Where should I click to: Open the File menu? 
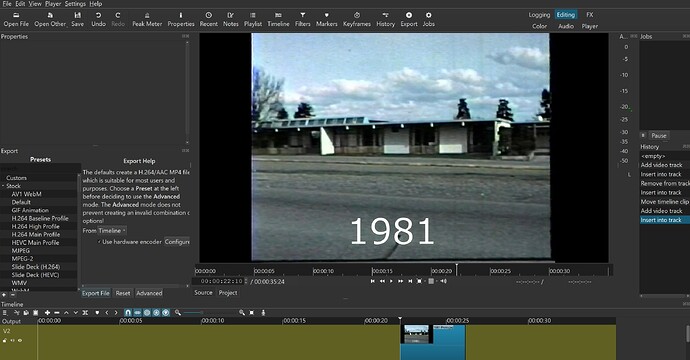point(7,4)
